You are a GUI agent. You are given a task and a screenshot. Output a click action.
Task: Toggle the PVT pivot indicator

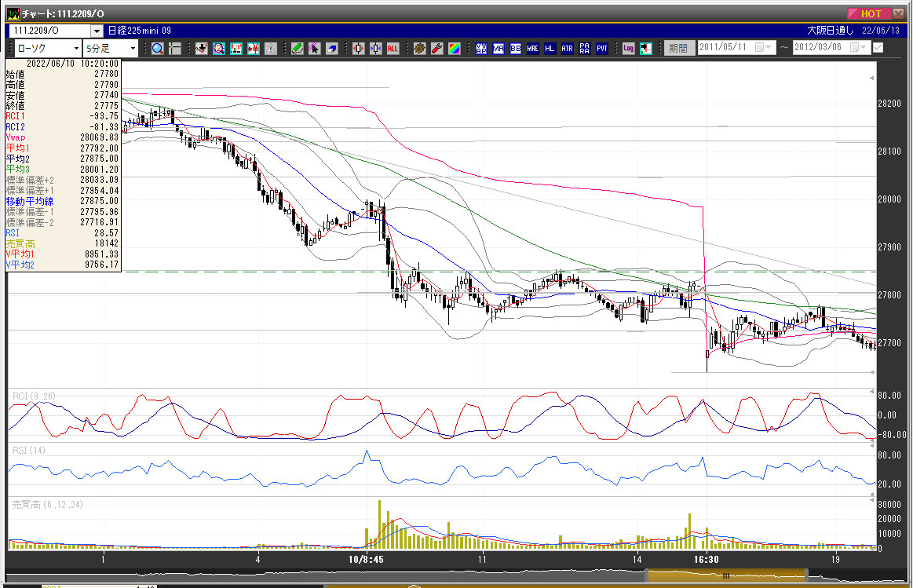pyautogui.click(x=602, y=49)
